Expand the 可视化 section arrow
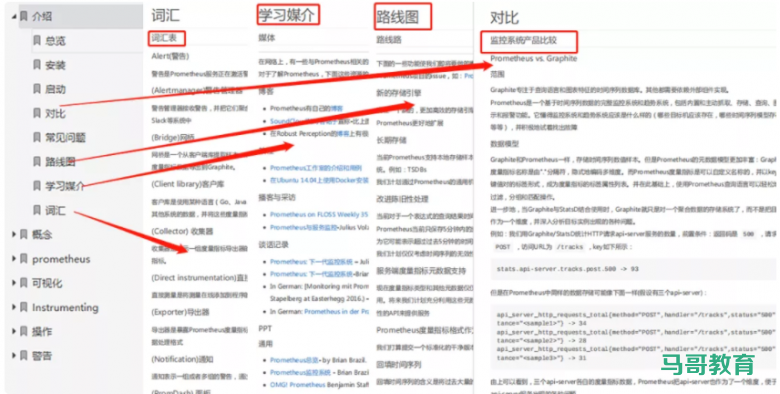 (x=14, y=283)
